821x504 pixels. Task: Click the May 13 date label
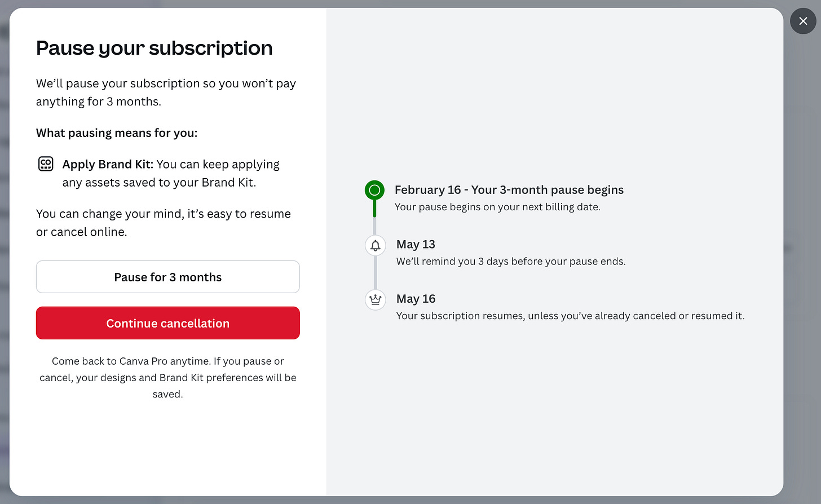pos(416,244)
